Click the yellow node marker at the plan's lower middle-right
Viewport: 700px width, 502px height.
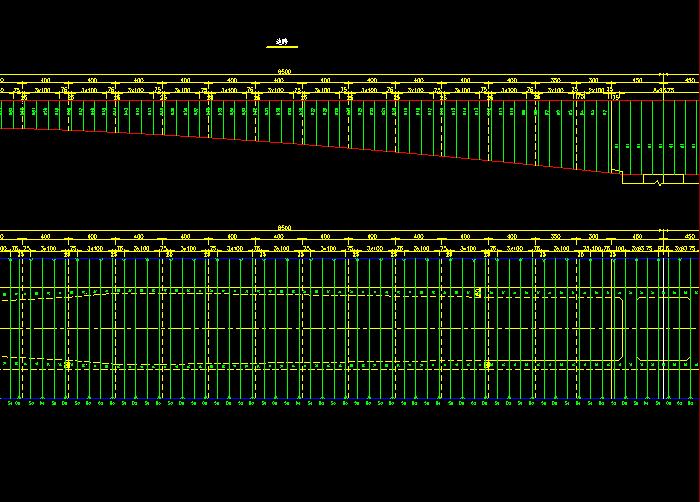487,365
